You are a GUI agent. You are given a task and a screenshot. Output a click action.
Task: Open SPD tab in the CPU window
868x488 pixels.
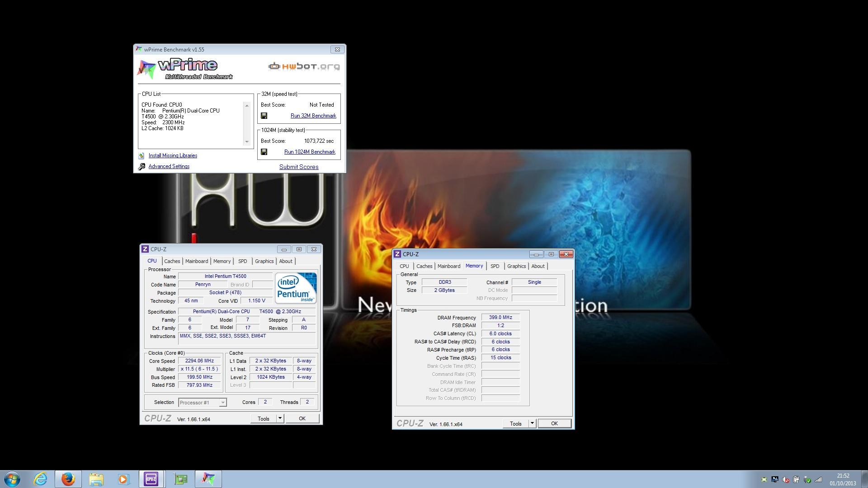[x=243, y=261]
